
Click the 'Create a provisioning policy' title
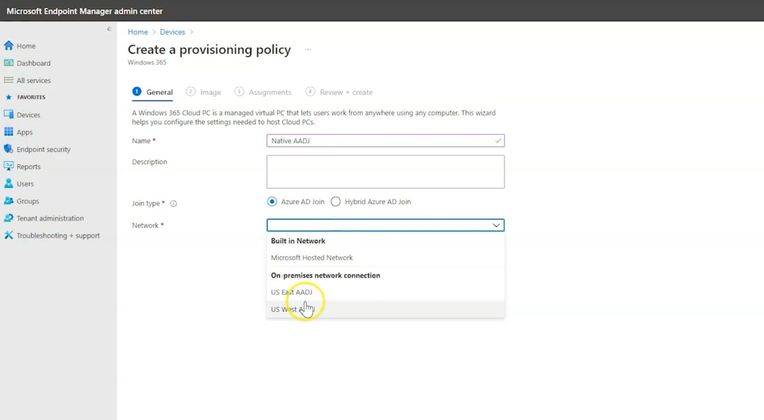(209, 50)
